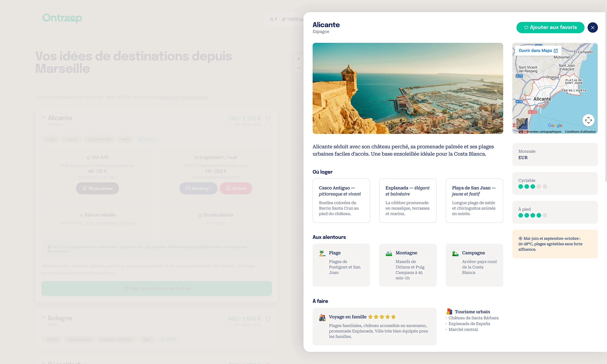The height and width of the screenshot is (364, 607).
Task: Click the buildings icon beside Tourisme urbain
Action: (x=449, y=311)
